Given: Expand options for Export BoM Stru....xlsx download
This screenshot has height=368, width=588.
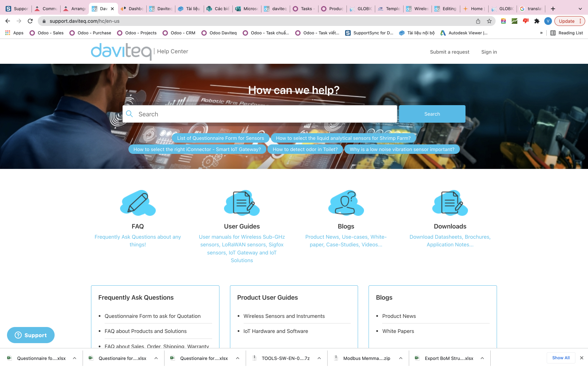Looking at the screenshot, I should pos(482,358).
